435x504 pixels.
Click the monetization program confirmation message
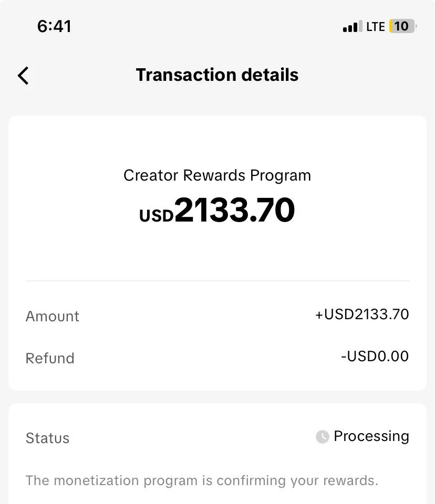tap(202, 480)
